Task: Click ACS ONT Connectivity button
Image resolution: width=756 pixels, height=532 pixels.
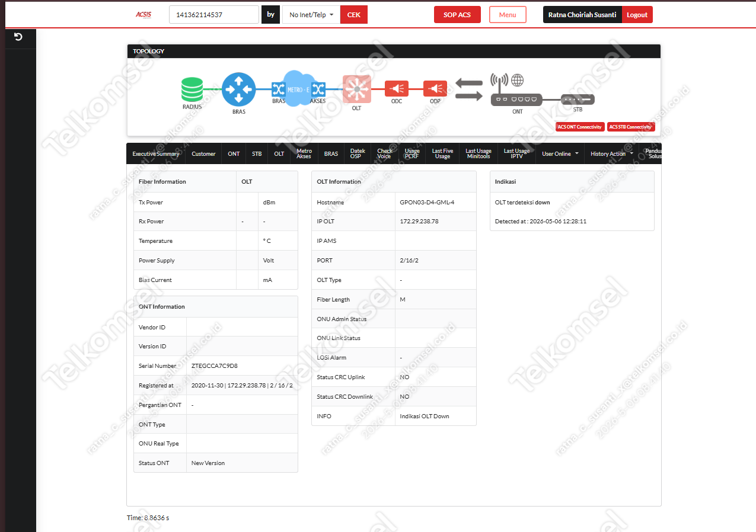Action: (x=580, y=127)
